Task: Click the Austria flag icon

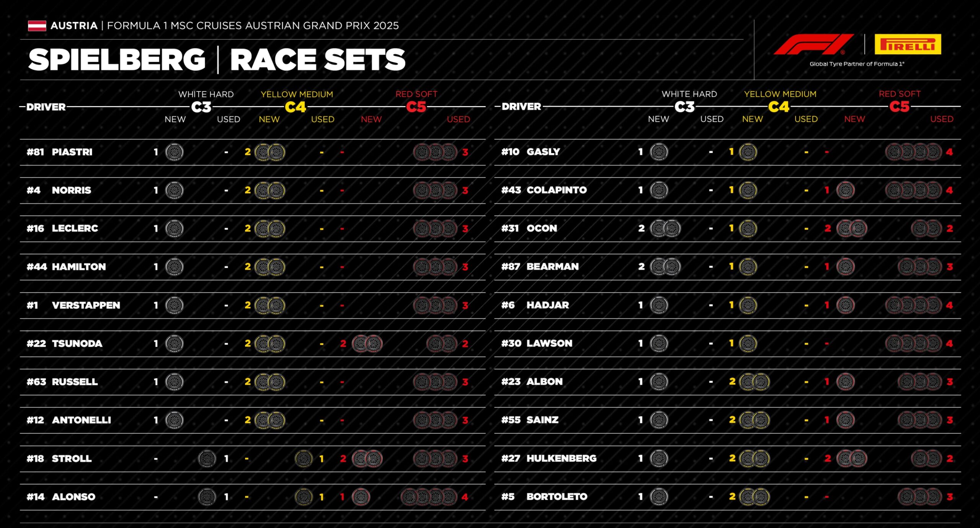Action: [x=37, y=26]
